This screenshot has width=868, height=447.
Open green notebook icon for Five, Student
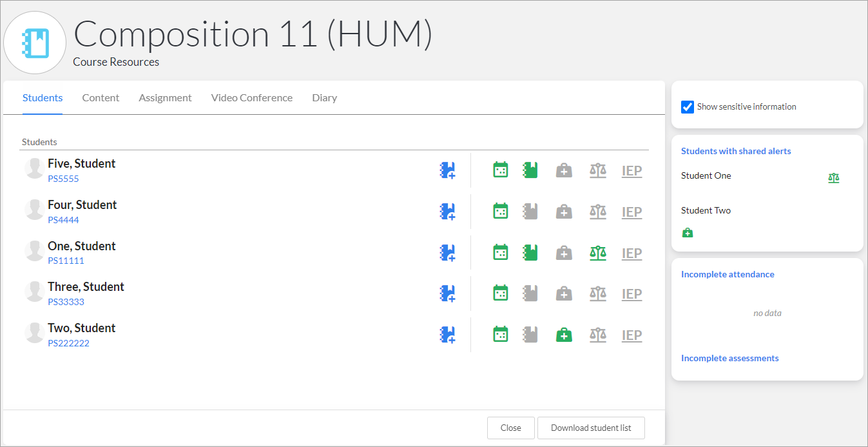coord(530,170)
